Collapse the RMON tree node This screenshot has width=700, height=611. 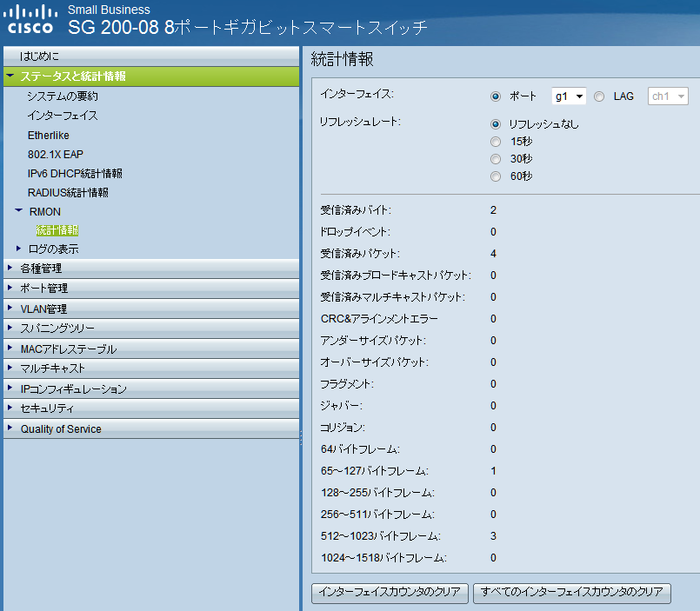click(18, 210)
